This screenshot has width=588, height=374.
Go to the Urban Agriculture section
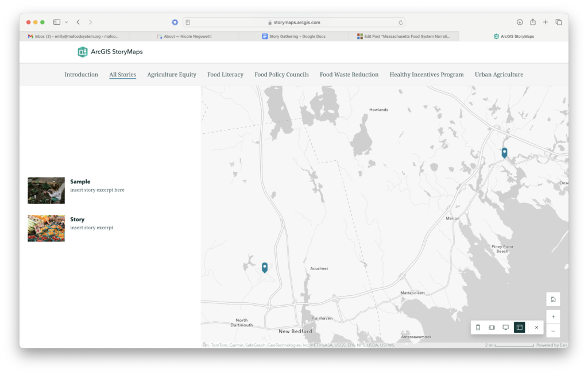(x=499, y=75)
